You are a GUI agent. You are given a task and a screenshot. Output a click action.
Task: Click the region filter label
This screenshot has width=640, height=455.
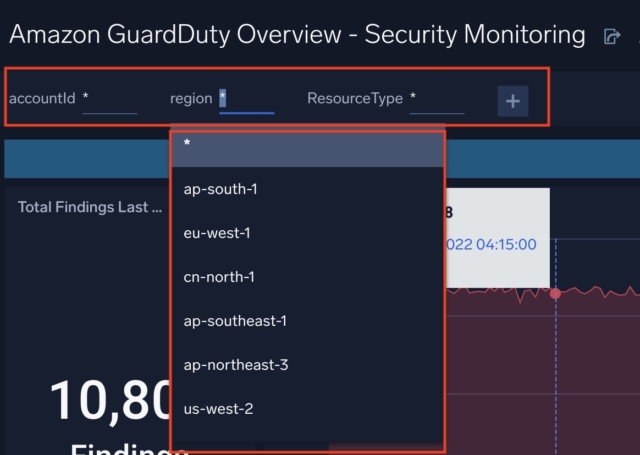click(191, 99)
